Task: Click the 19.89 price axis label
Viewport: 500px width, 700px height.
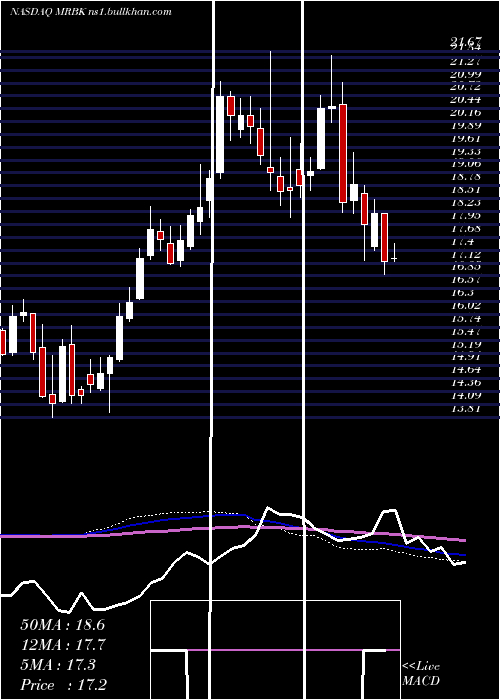Action: tap(466, 126)
